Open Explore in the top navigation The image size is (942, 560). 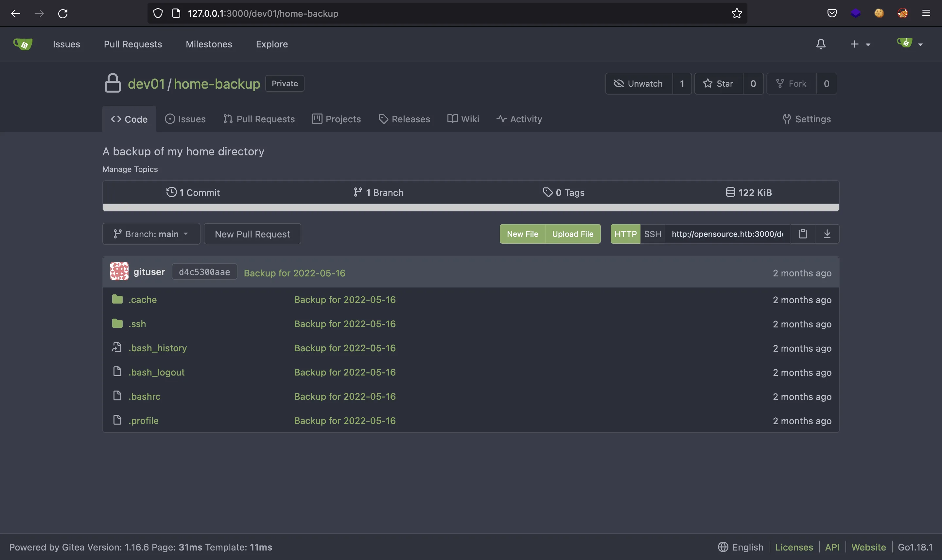point(271,44)
